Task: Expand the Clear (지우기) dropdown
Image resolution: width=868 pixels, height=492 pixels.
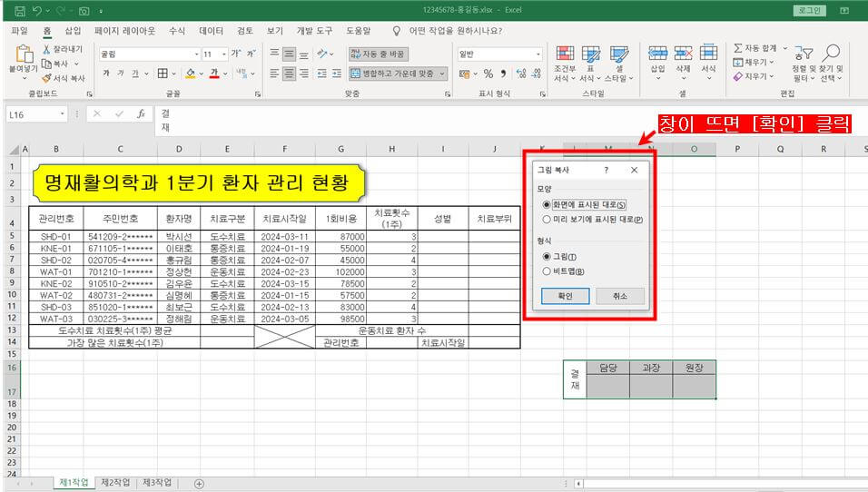Action: click(771, 76)
